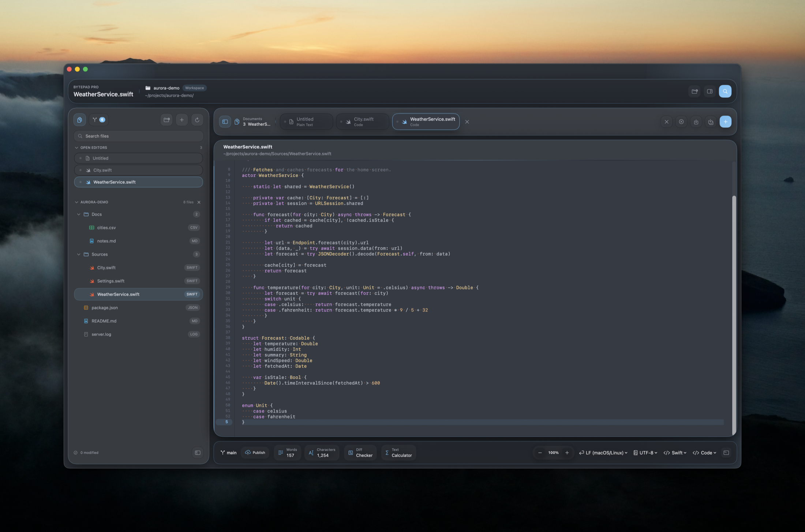The height and width of the screenshot is (532, 805).
Task: Click the highlighted last line number in the gutter
Action: point(226,422)
